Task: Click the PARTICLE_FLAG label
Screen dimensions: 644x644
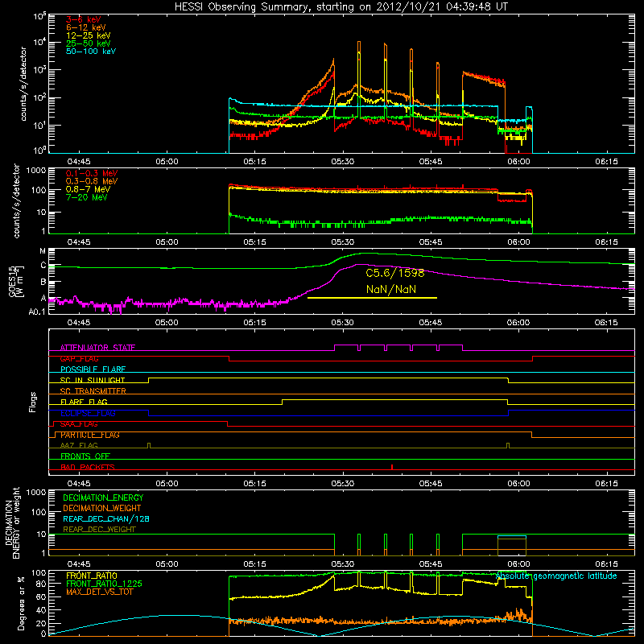Action: (90, 435)
